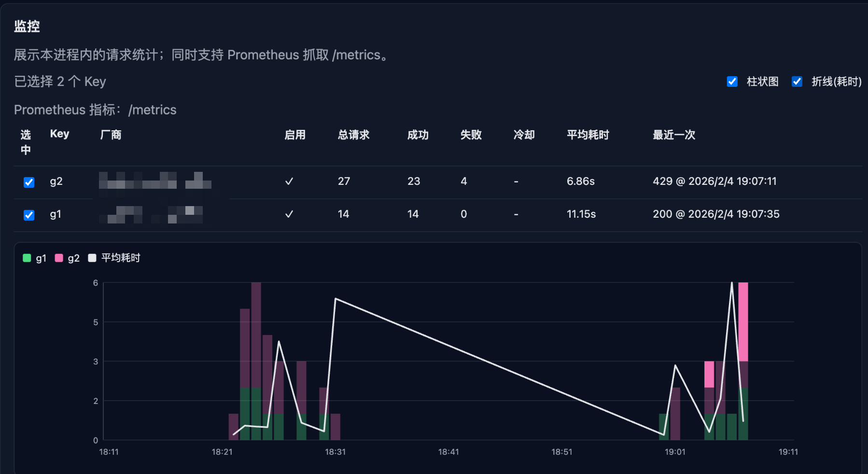Screen dimensions: 868x474
Task: Deselect the g1 key row checkbox
Action: pyautogui.click(x=29, y=215)
